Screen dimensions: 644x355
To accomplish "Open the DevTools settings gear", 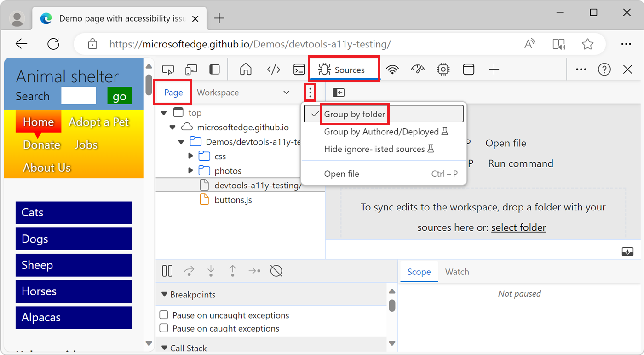I will point(443,69).
